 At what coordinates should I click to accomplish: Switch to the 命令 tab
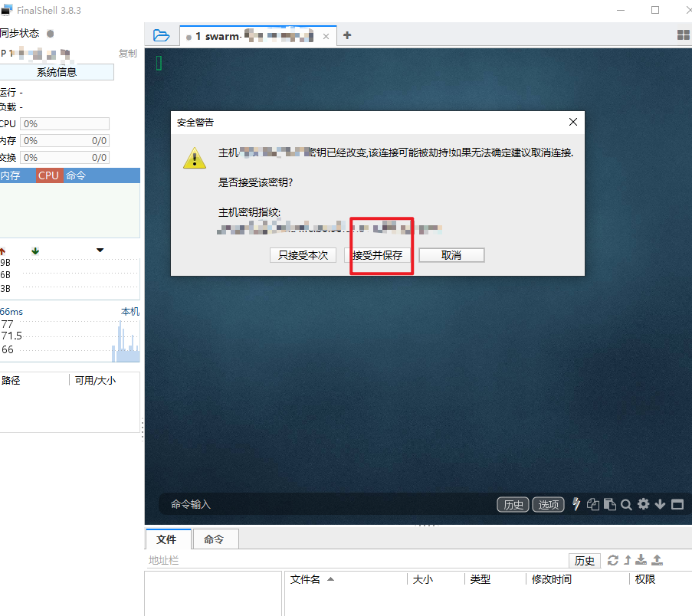point(215,539)
